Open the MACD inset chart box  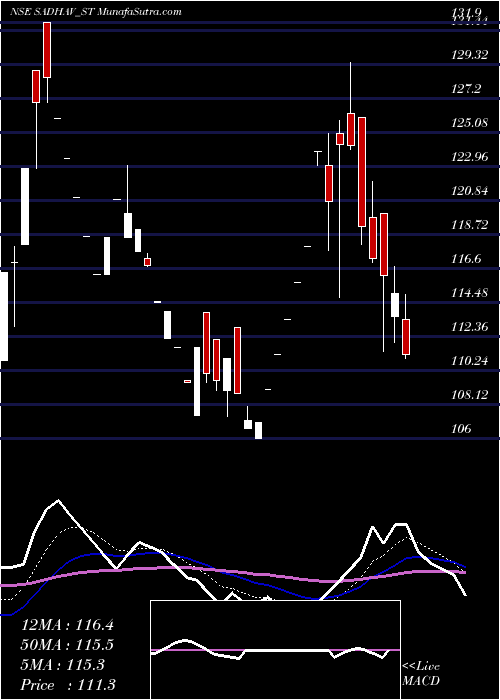pos(275,650)
